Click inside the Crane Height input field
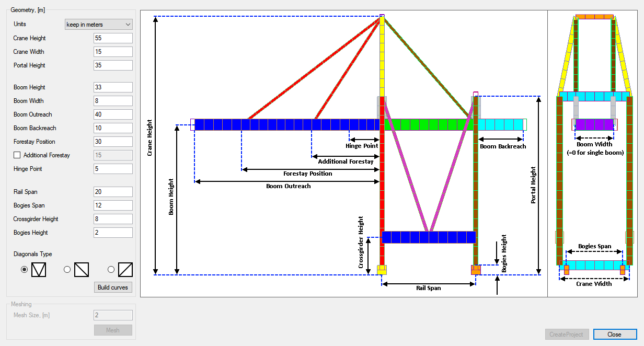 click(x=113, y=38)
